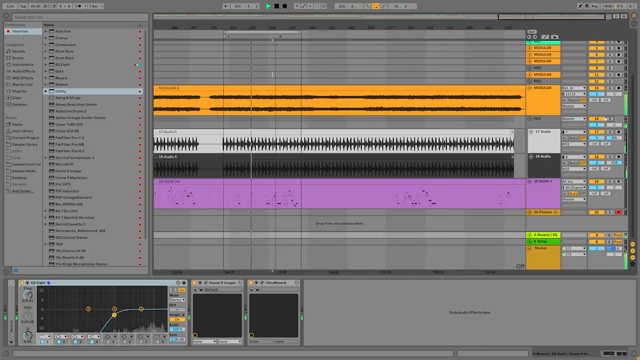Open the Drums category

pos(18,58)
